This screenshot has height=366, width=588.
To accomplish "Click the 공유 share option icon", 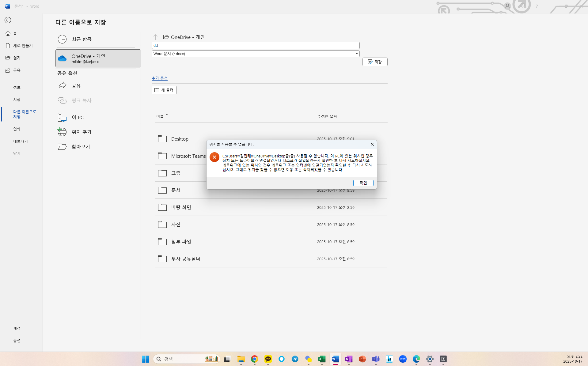I will click(62, 86).
